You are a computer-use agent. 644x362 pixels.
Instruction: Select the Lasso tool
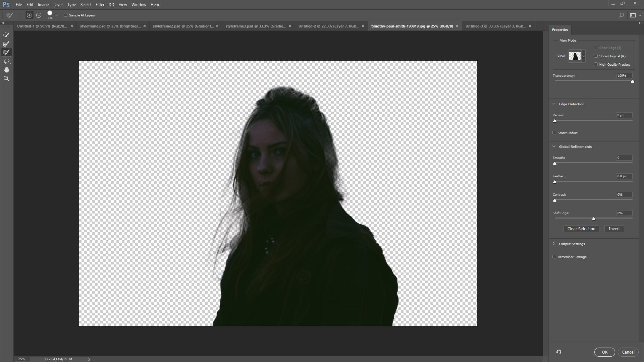(x=6, y=61)
